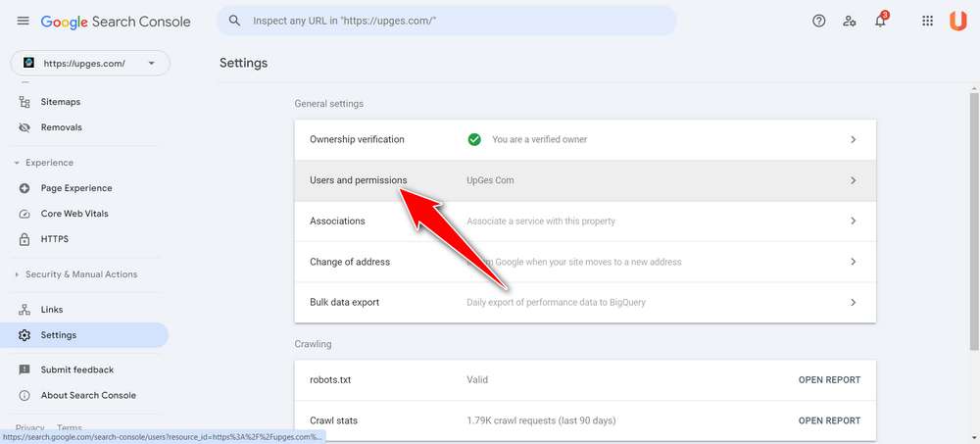The image size is (980, 444).
Task: Click the search magnifier icon
Action: [x=235, y=21]
